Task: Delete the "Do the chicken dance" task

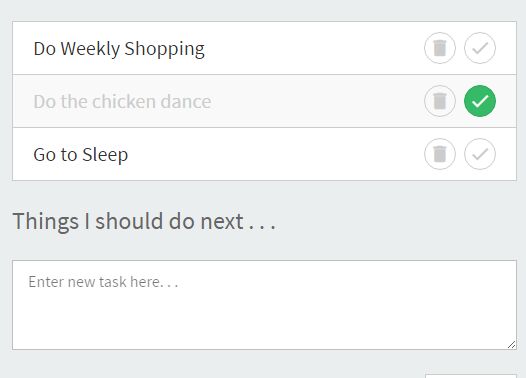Action: pyautogui.click(x=440, y=101)
